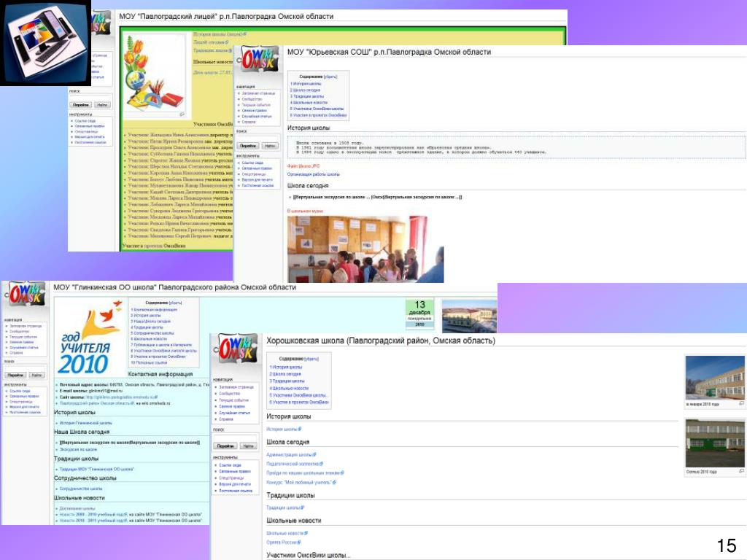The image size is (747, 560).
Task: Enlarge the winter 2010 school photo thumbnail icon
Action: click(741, 403)
